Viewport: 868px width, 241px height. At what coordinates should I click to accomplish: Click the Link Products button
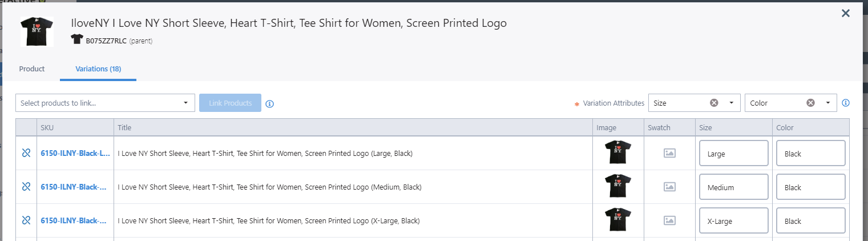click(230, 103)
